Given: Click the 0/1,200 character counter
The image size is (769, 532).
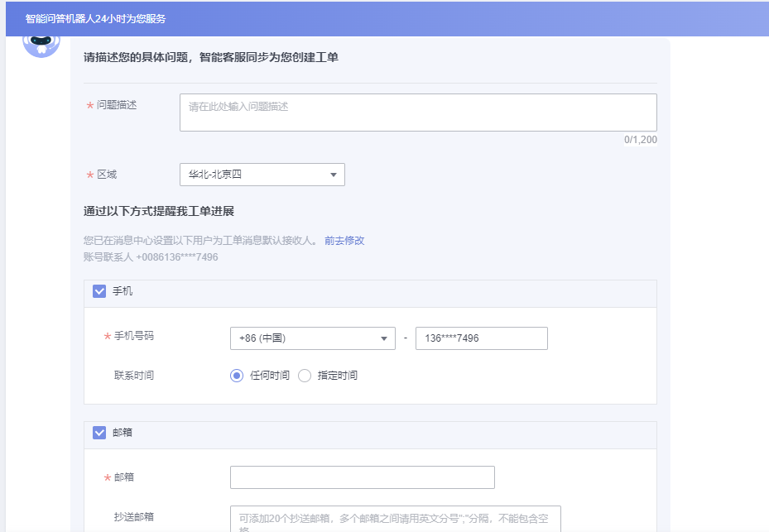Looking at the screenshot, I should pyautogui.click(x=640, y=140).
